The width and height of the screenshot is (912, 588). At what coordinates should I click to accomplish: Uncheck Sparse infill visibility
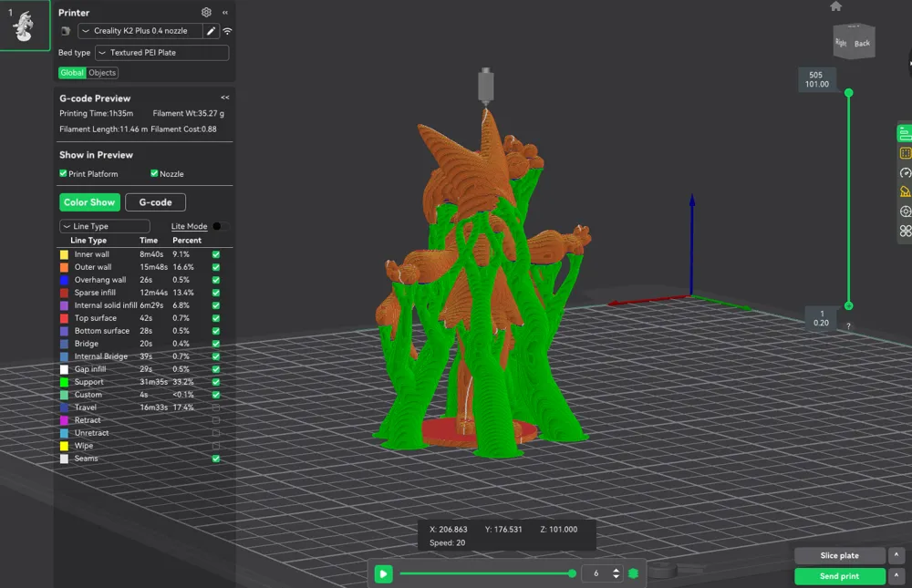pos(216,293)
